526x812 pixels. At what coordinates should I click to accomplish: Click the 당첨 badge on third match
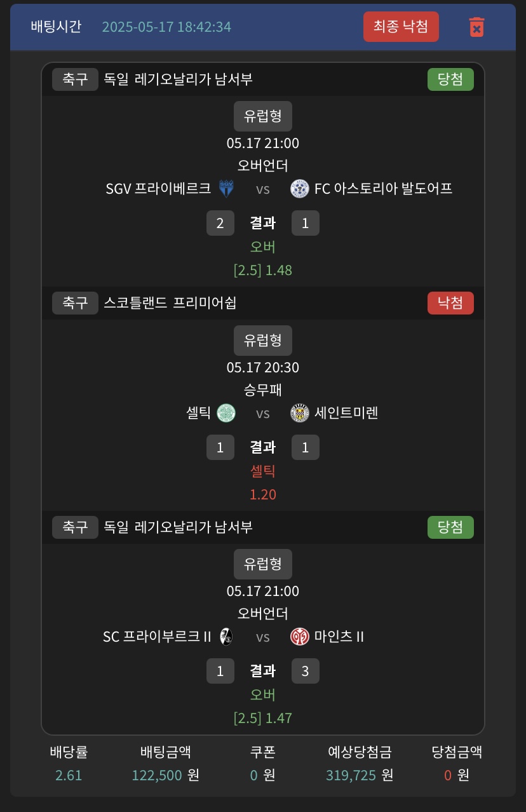tap(450, 527)
